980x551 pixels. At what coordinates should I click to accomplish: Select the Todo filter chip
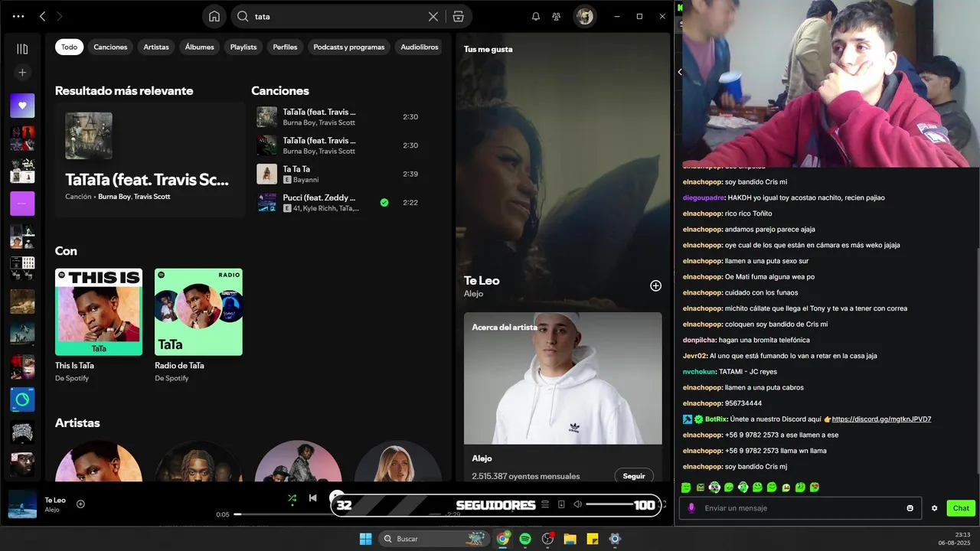(x=69, y=47)
